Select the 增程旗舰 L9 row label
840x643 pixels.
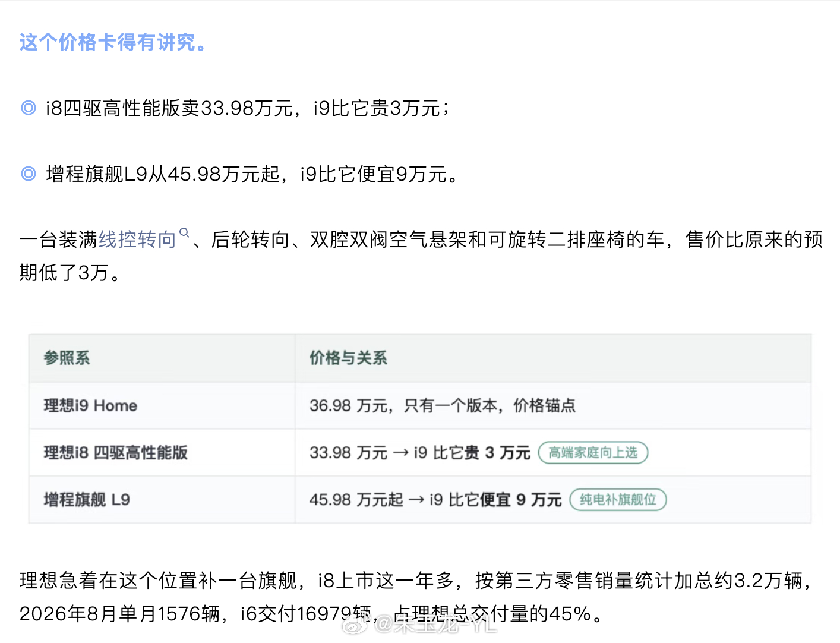(x=87, y=500)
